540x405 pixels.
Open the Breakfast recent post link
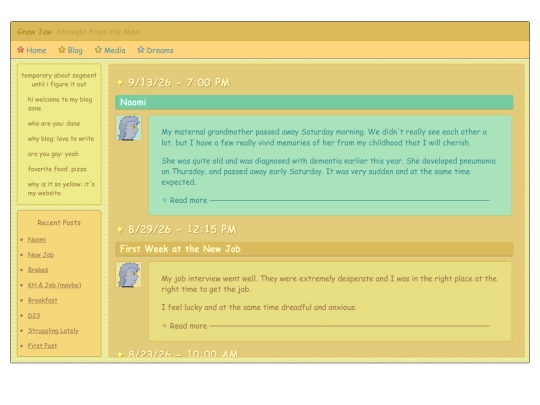(x=42, y=300)
